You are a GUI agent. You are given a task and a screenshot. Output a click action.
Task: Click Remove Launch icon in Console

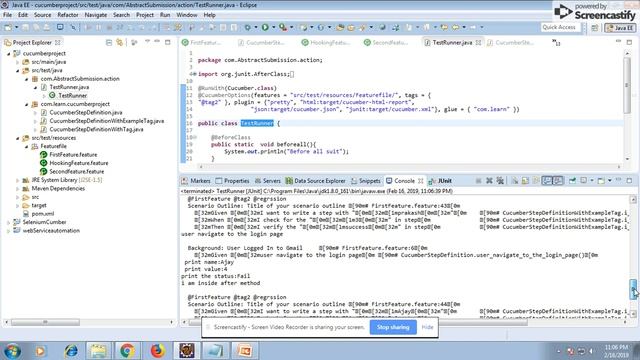(489, 181)
